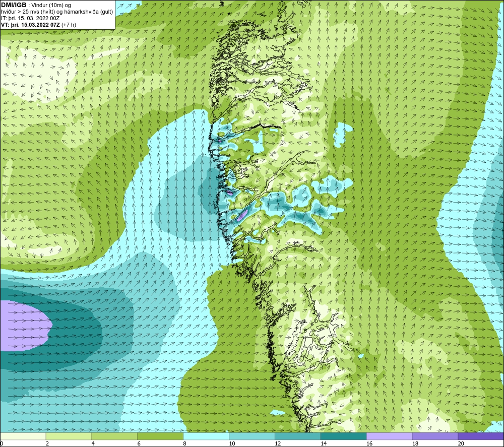Click the 16–18 m/s light purple scale swatch

(x=389, y=436)
